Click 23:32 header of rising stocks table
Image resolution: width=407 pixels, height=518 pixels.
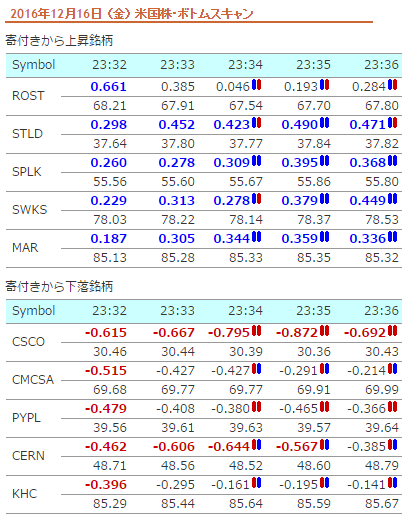(109, 65)
